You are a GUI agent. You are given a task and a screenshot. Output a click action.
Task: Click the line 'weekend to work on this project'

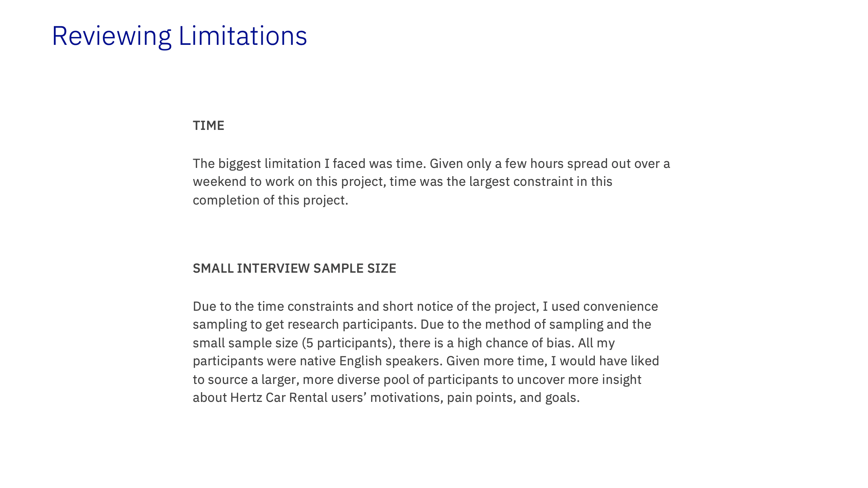289,182
